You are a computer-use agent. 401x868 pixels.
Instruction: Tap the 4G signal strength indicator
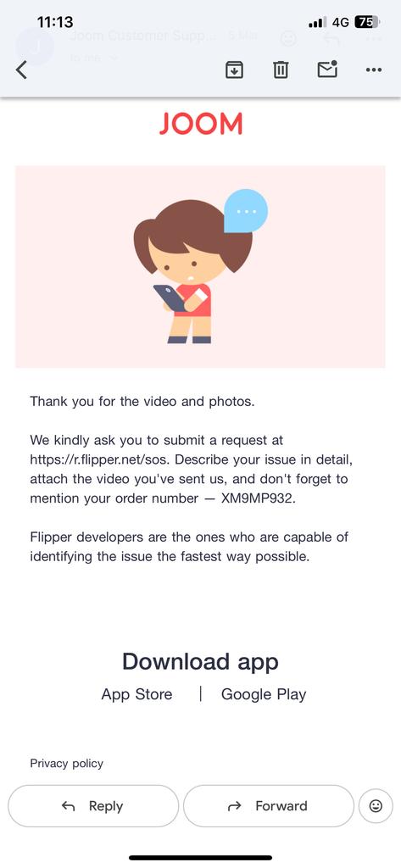pos(329,23)
